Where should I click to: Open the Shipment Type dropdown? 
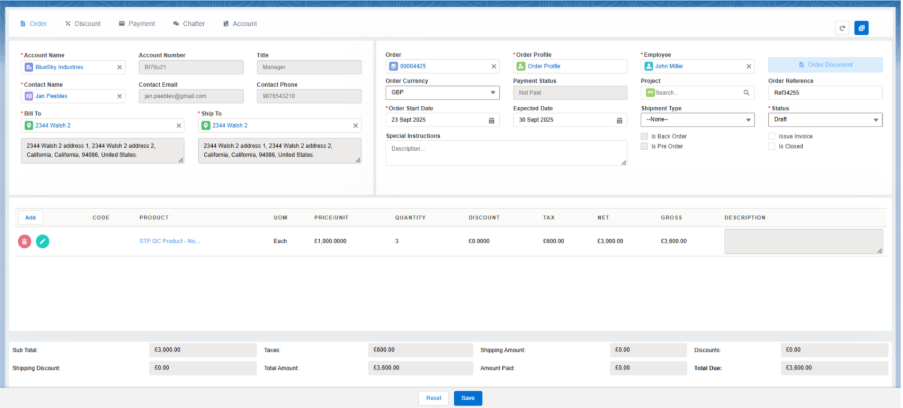point(697,120)
